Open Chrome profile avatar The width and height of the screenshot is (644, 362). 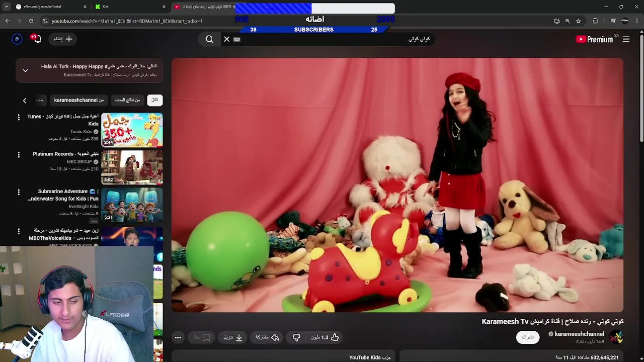point(625,21)
